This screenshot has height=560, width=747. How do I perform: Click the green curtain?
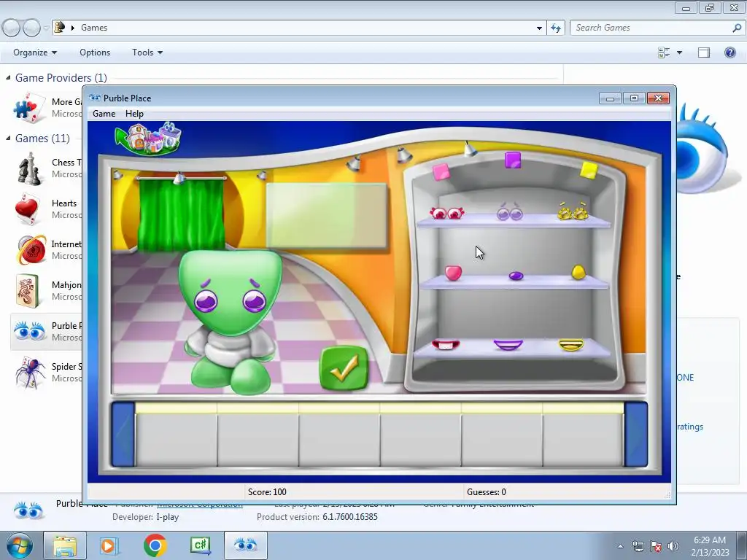[x=181, y=214]
